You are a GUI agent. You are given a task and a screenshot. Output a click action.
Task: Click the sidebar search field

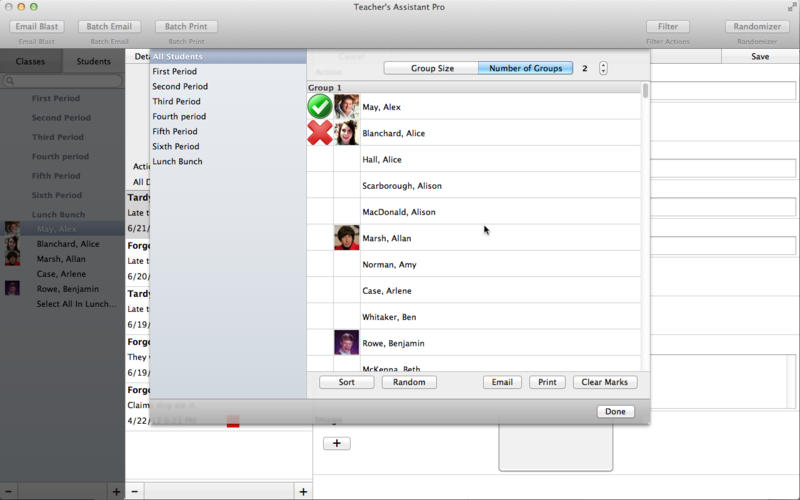coord(65,81)
